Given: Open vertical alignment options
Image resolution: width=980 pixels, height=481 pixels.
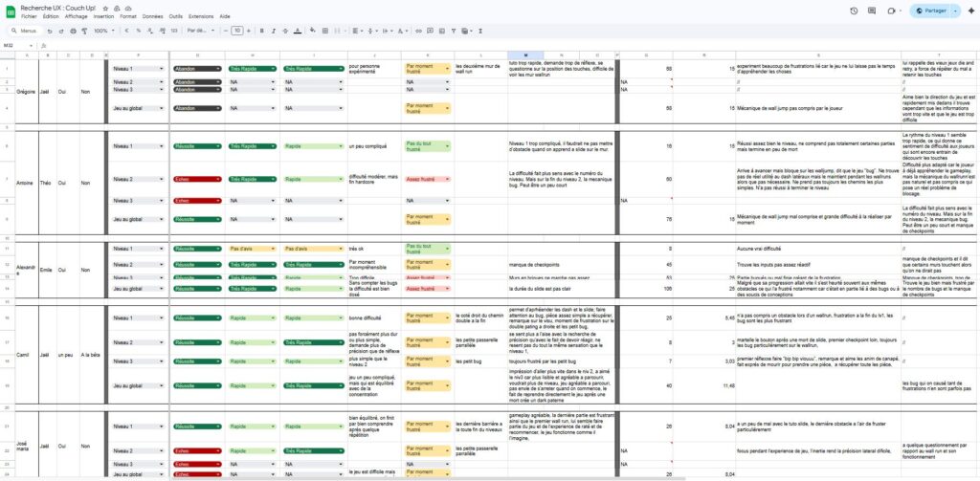Looking at the screenshot, I should click(x=372, y=31).
